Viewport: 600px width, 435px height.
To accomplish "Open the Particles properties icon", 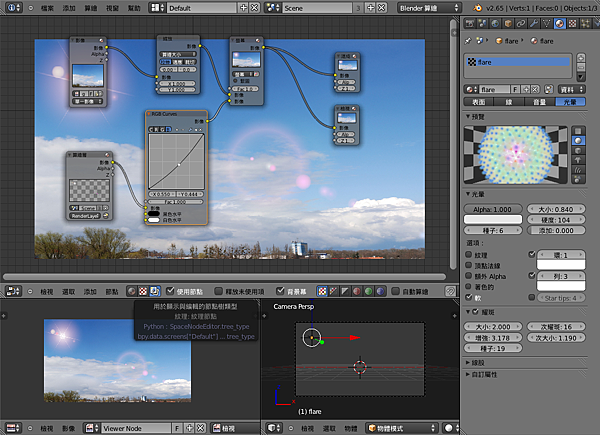I will pos(585,24).
